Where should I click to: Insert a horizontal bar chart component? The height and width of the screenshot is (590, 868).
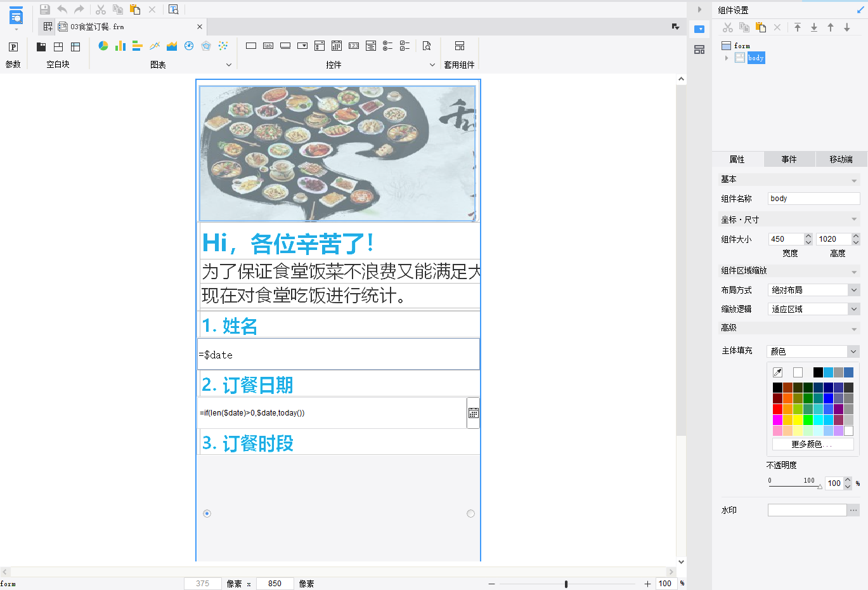138,46
